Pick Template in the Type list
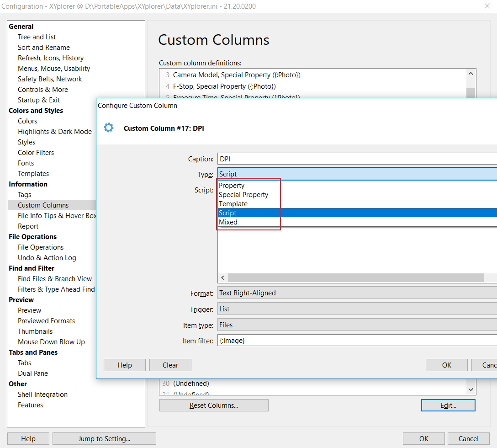 pos(233,204)
